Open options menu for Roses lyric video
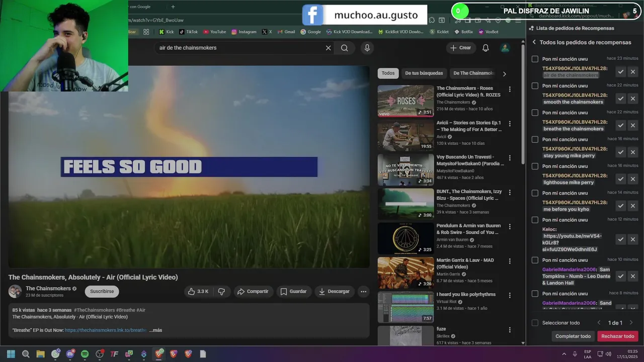 tap(510, 89)
